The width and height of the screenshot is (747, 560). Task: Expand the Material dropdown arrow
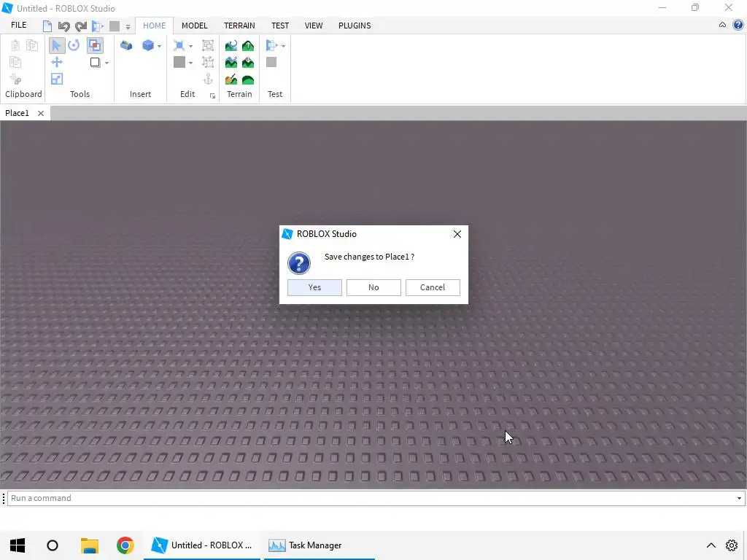190,46
